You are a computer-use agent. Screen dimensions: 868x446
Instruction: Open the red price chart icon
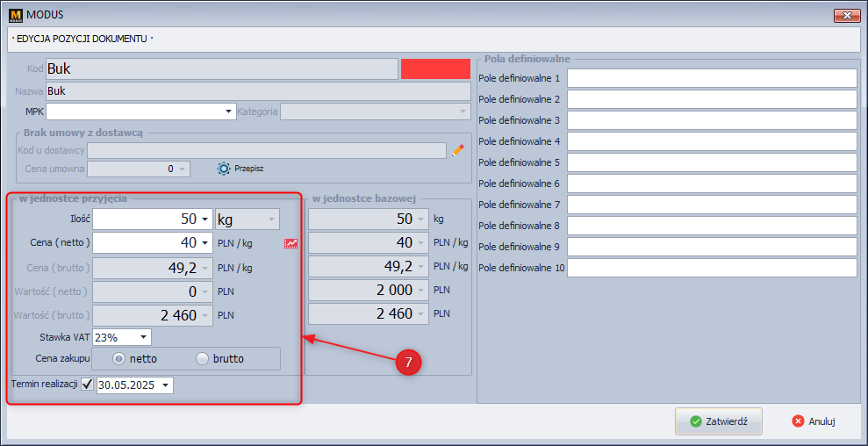pyautogui.click(x=291, y=243)
